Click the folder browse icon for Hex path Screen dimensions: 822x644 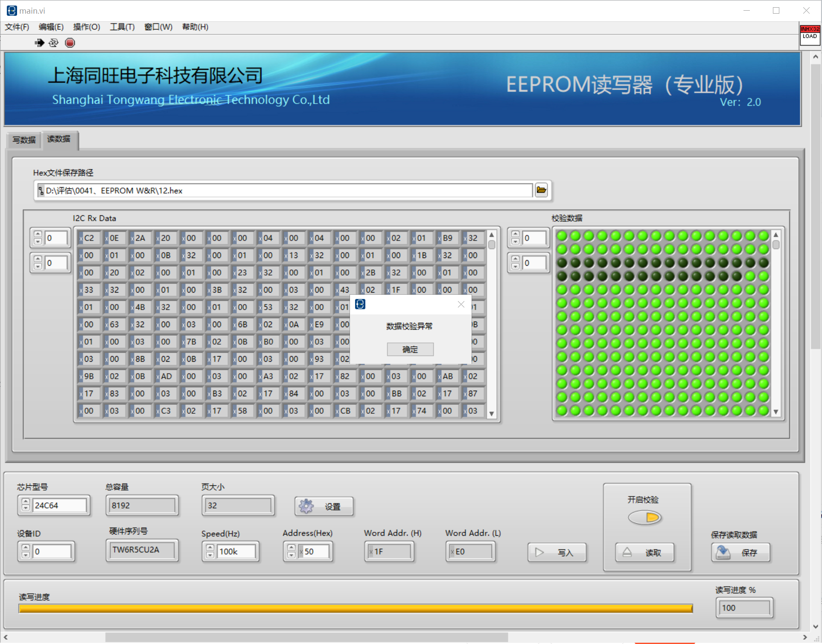coord(541,190)
